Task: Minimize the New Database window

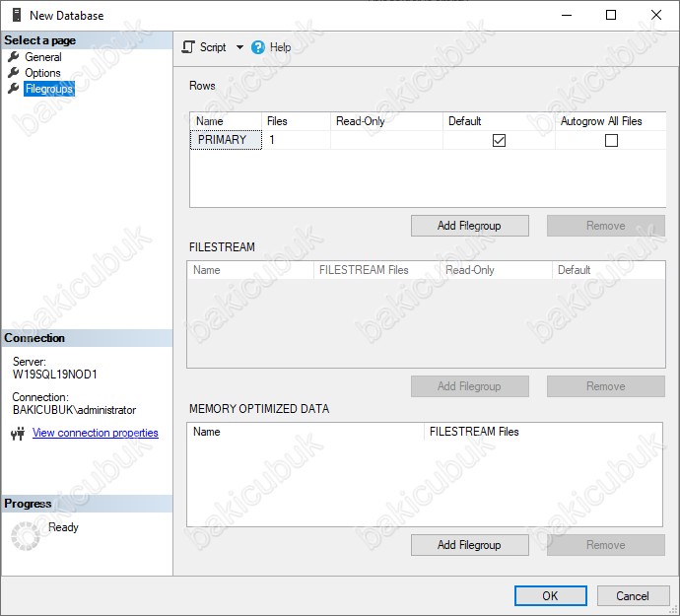Action: coord(567,15)
